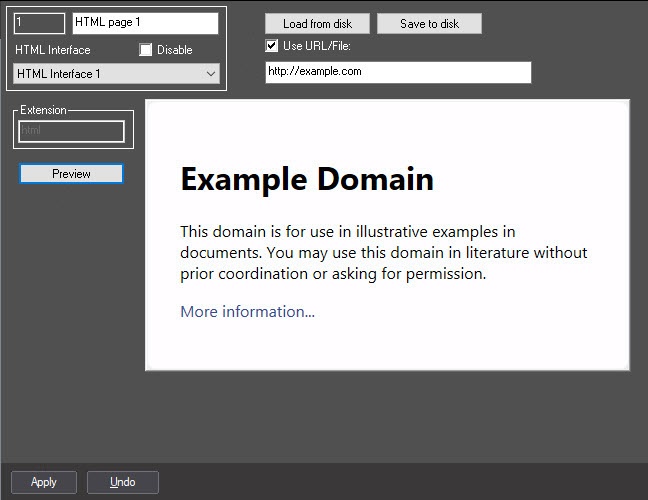Click the Example Domain heading

point(306,179)
